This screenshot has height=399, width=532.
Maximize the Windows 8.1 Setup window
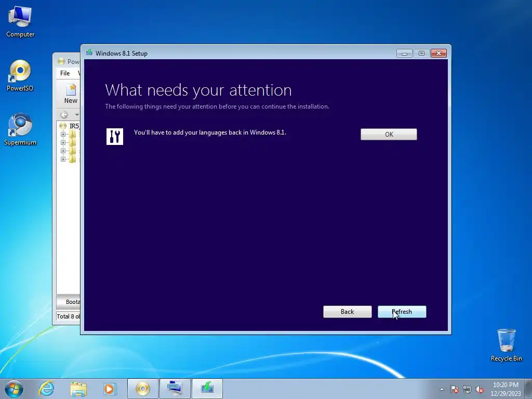click(421, 54)
